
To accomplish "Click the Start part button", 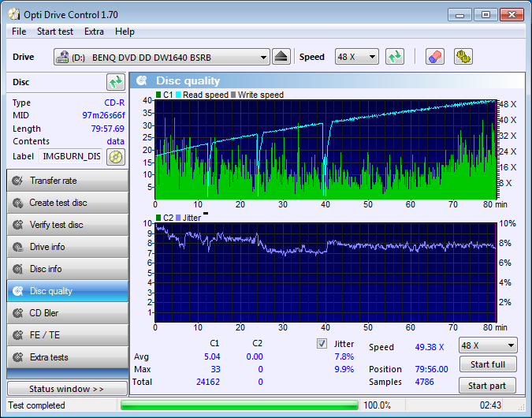I will (487, 386).
